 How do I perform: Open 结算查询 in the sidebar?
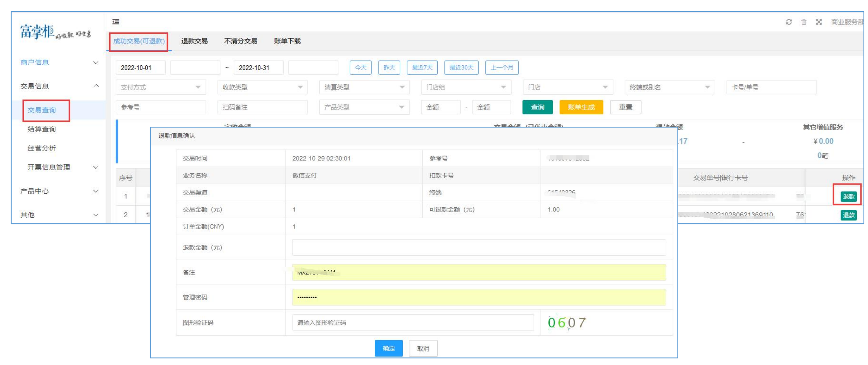point(42,129)
